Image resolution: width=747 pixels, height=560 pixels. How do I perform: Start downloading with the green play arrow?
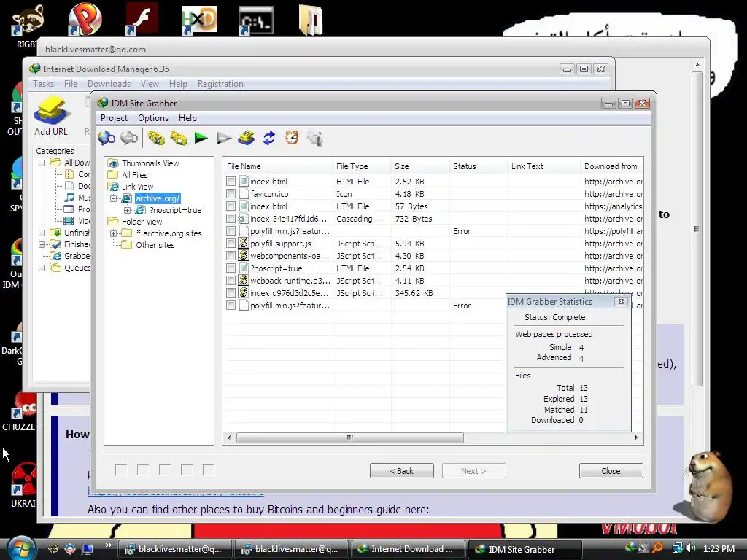coord(201,138)
